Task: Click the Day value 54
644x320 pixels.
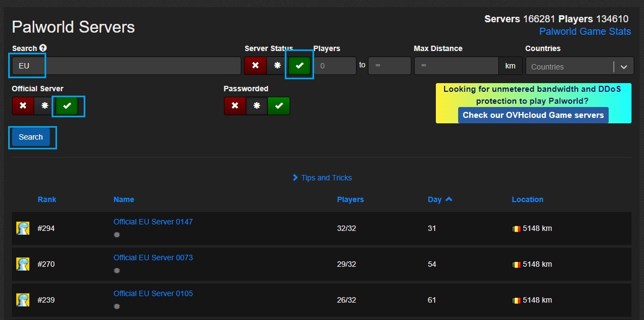Action: [x=432, y=263]
